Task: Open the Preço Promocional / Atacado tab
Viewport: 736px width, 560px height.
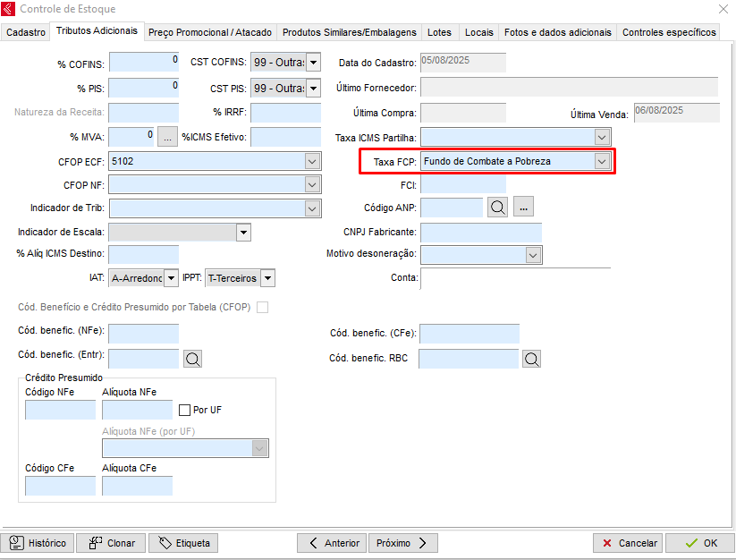Action: (209, 32)
